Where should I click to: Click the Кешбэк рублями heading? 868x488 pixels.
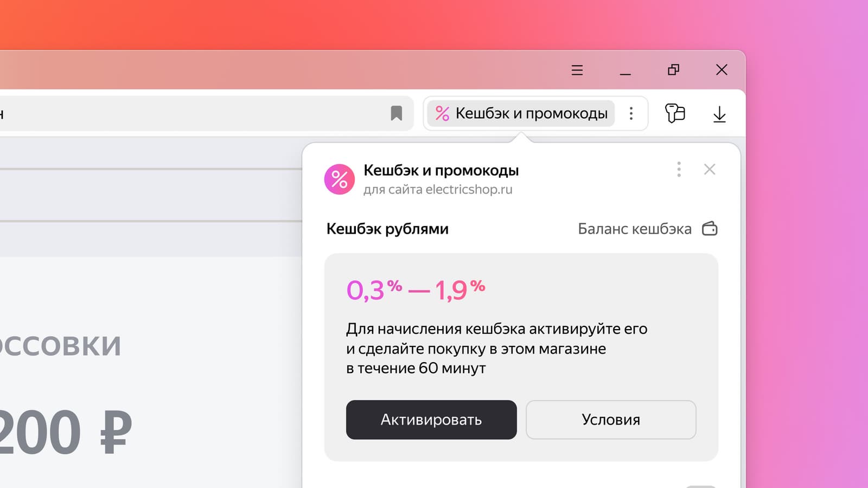tap(387, 229)
